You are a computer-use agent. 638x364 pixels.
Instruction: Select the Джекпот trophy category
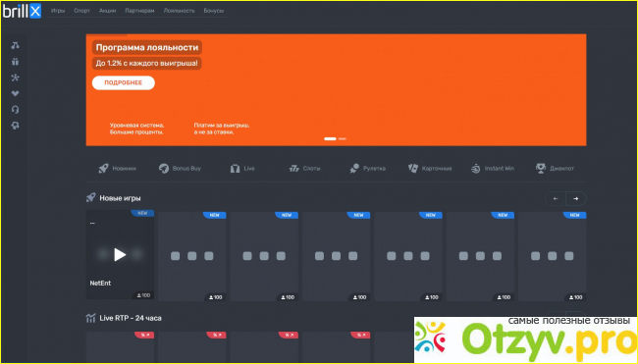pos(555,169)
